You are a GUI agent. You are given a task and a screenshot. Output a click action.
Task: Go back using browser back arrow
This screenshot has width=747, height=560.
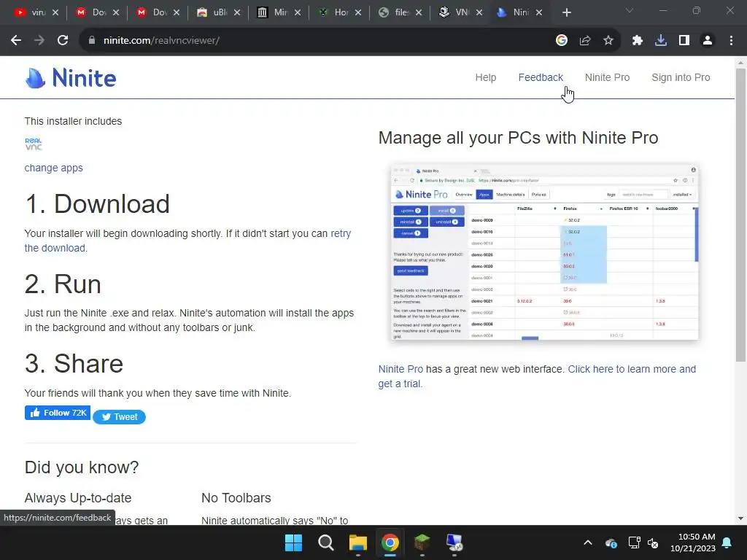[x=16, y=41]
